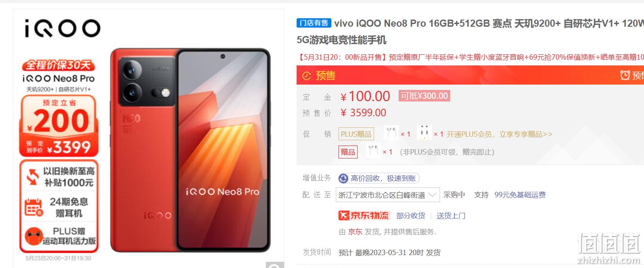Click the 预售 presale clock icon
Screen dimensions: 644x268
(x=306, y=76)
